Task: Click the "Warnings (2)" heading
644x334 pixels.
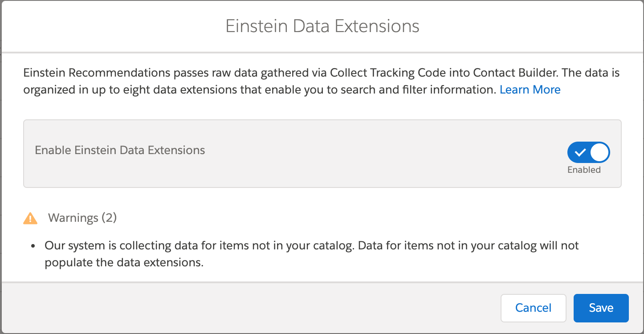Action: point(82,218)
